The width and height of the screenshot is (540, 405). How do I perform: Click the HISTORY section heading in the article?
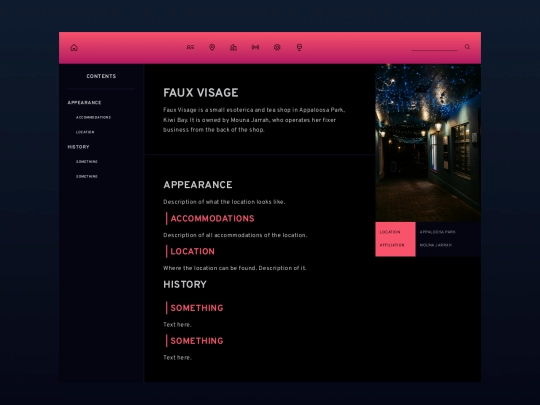(x=185, y=284)
